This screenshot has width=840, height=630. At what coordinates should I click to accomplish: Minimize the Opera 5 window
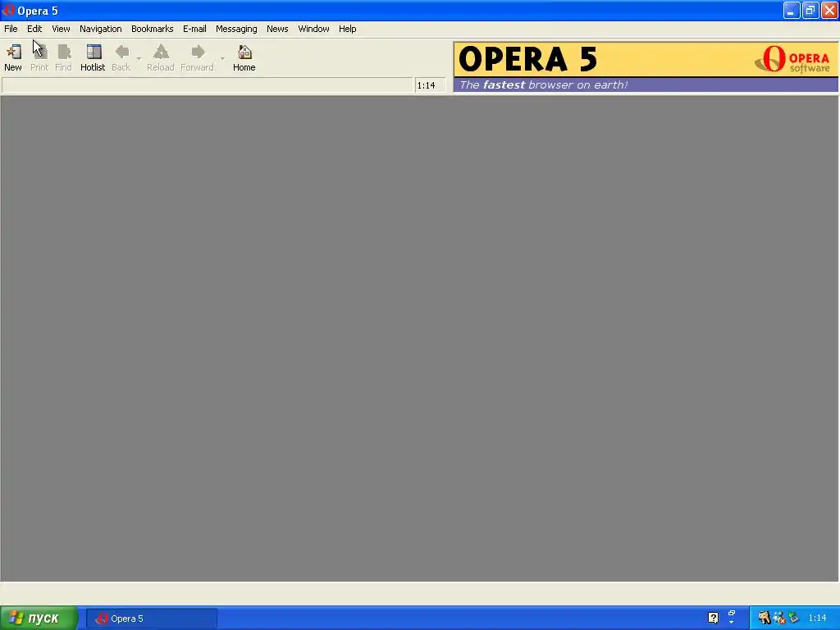pos(792,10)
